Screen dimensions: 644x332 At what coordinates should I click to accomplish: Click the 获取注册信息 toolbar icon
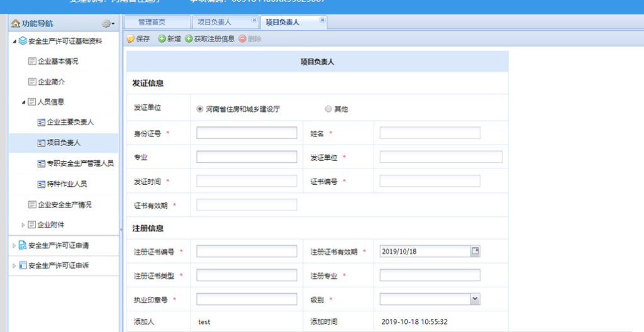click(189, 39)
